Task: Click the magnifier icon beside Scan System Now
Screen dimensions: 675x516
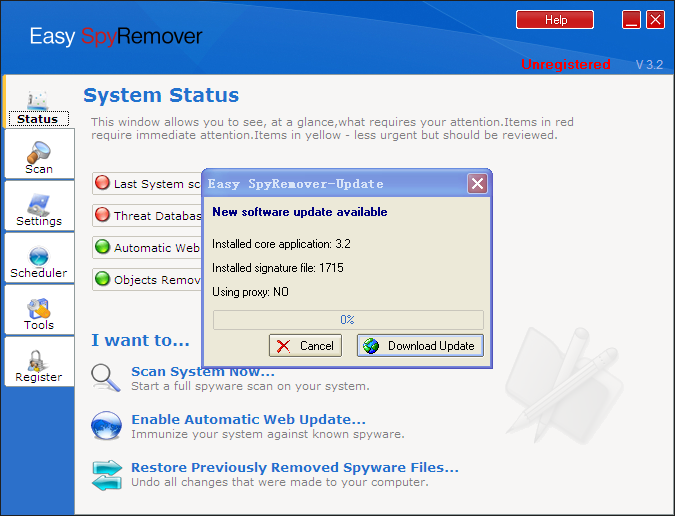Action: [106, 378]
